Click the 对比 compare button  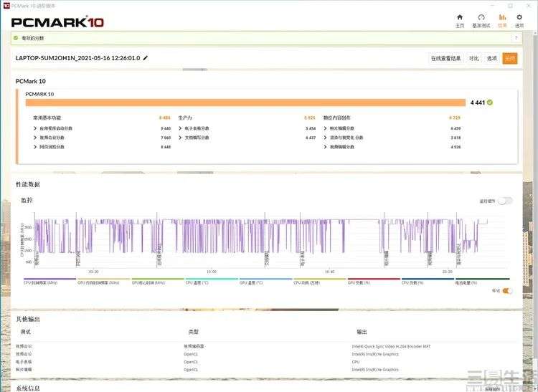click(474, 58)
